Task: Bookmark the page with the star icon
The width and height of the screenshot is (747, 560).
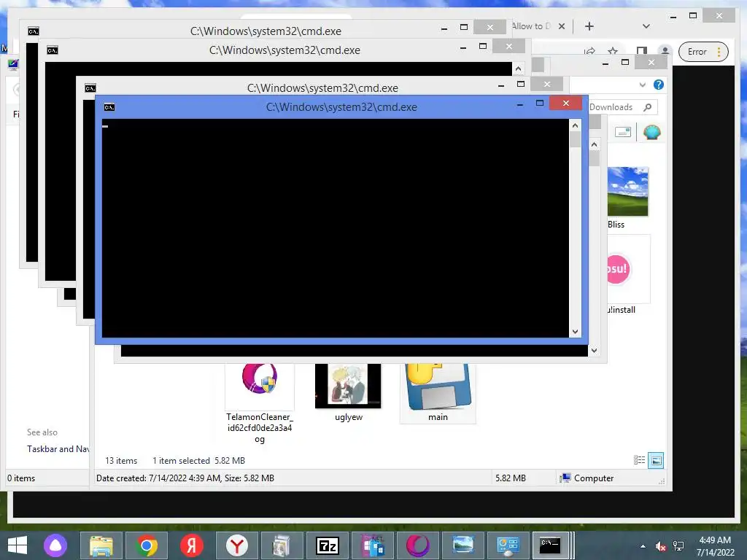Action: click(x=613, y=51)
